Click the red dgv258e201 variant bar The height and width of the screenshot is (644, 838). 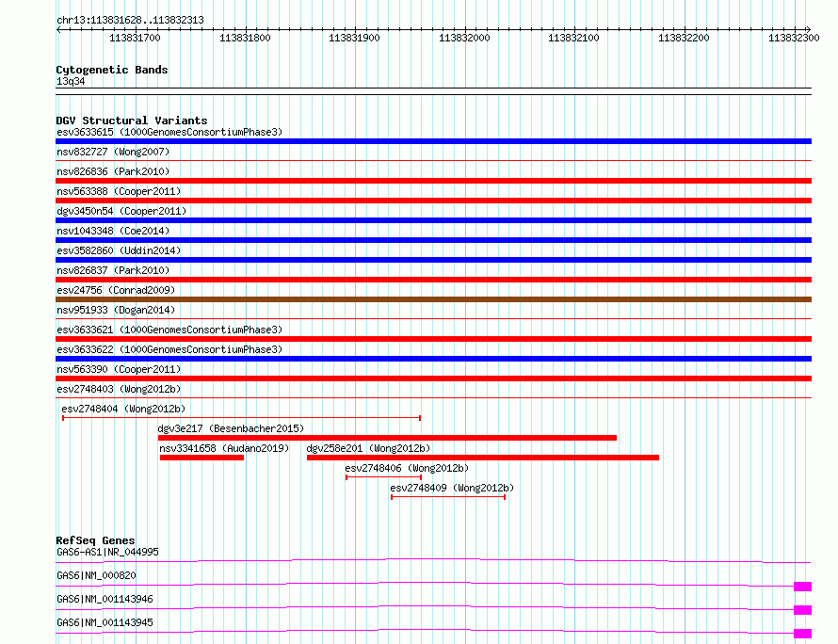(483, 458)
